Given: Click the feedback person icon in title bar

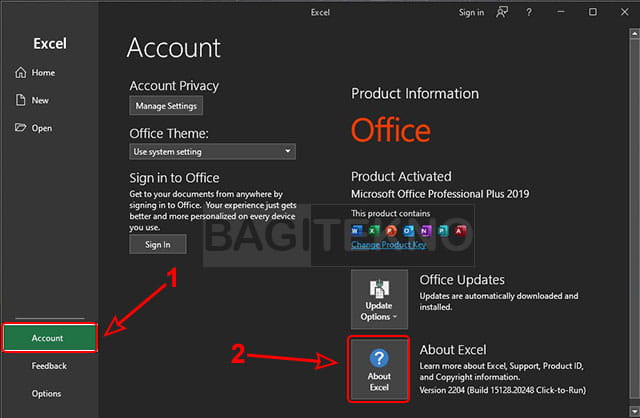Looking at the screenshot, I should pos(502,12).
